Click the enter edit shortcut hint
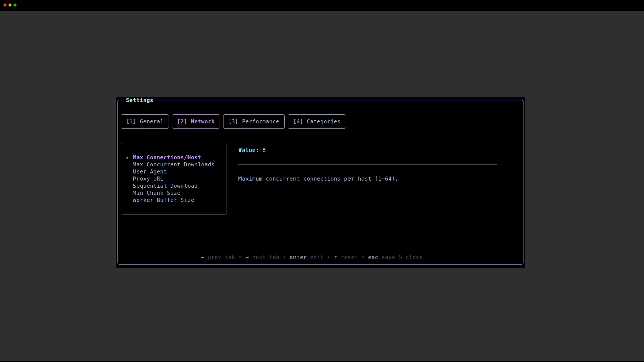 pos(306,257)
